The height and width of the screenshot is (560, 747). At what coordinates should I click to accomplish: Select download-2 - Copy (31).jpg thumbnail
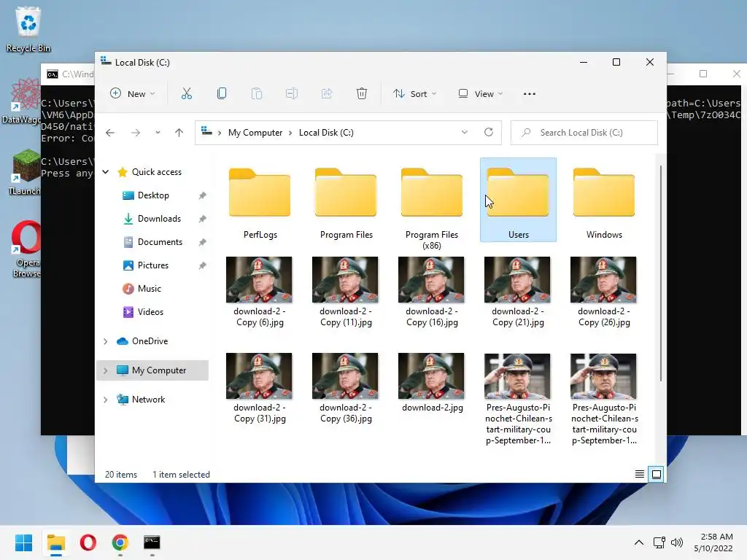pos(259,376)
